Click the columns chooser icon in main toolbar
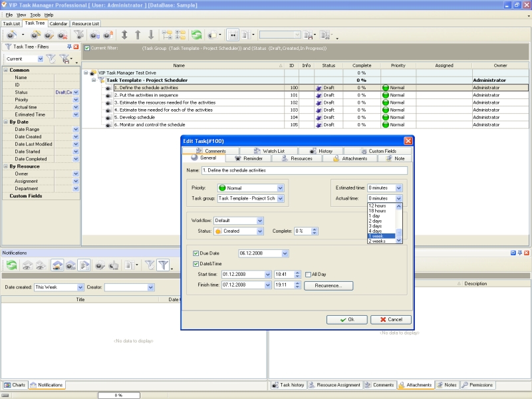The width and height of the screenshot is (532, 399). point(247,35)
